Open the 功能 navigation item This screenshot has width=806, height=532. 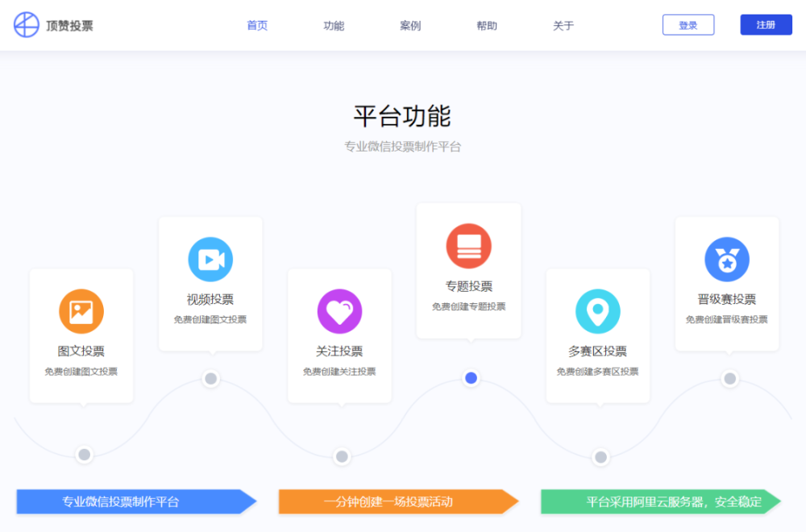click(334, 26)
